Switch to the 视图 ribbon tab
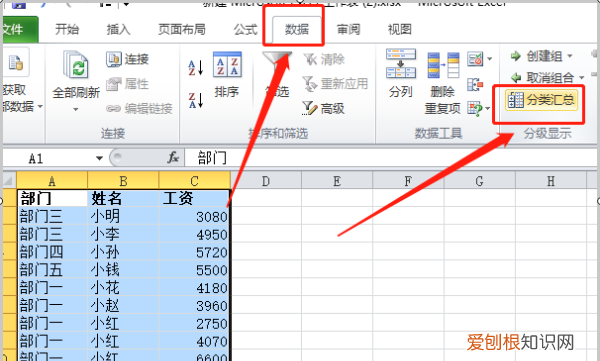The image size is (600, 361). coord(400,29)
